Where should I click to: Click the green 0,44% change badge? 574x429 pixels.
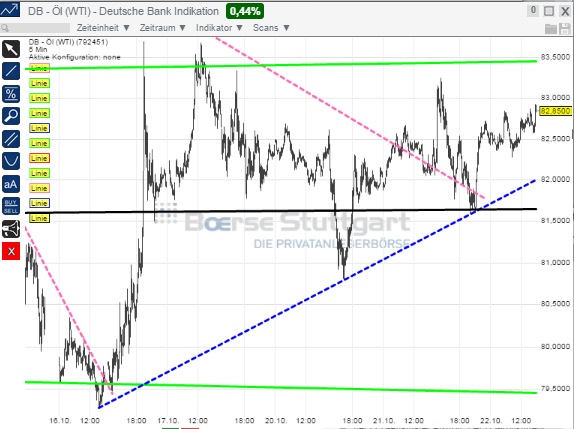click(245, 11)
